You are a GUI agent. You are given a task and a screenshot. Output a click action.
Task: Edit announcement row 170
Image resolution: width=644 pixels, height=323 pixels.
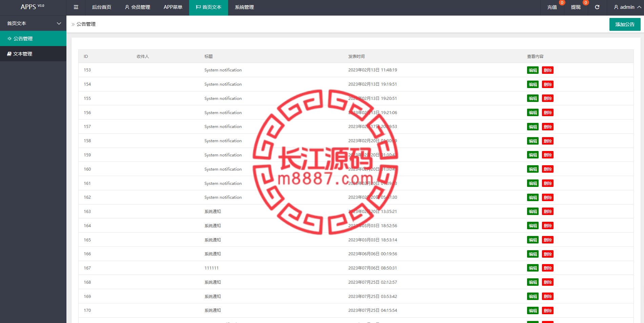point(533,310)
